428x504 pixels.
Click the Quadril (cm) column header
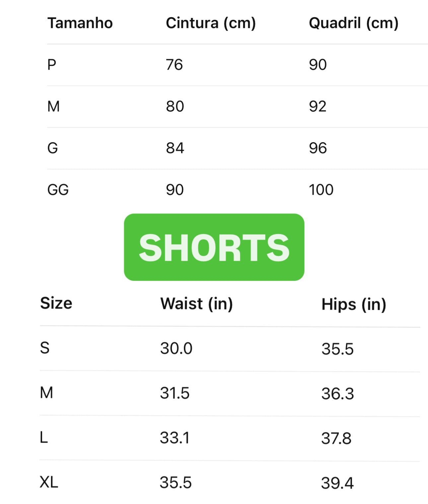353,23
